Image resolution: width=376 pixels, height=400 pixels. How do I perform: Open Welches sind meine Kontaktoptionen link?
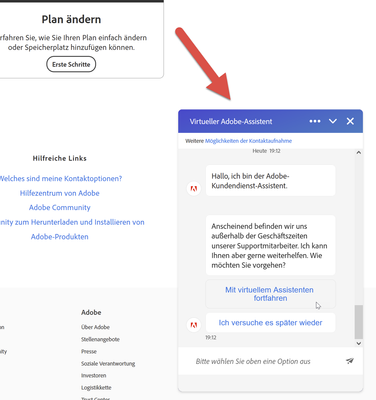(x=60, y=179)
